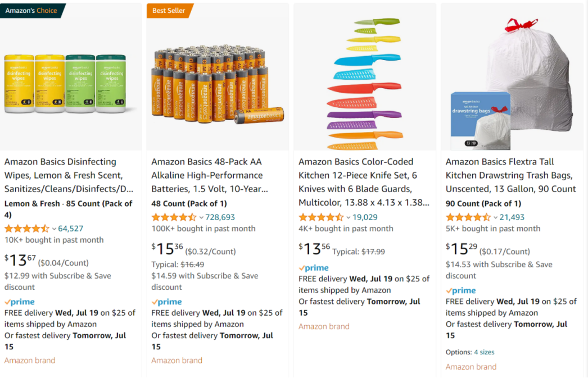
Task: Click star rating icons for Disinfecting Wipes
Action: coord(26,229)
